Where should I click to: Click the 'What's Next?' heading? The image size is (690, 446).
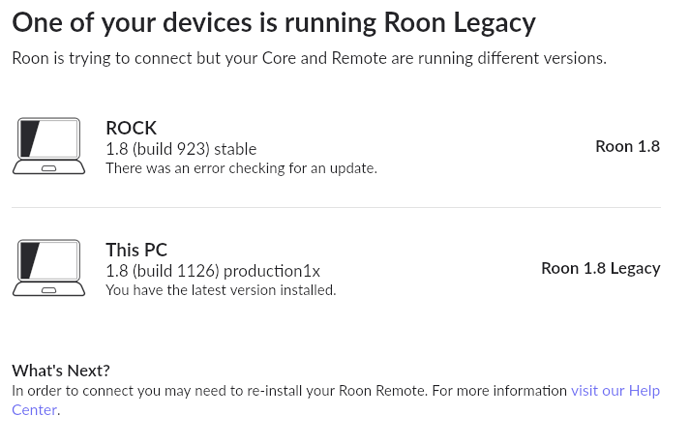(x=61, y=370)
